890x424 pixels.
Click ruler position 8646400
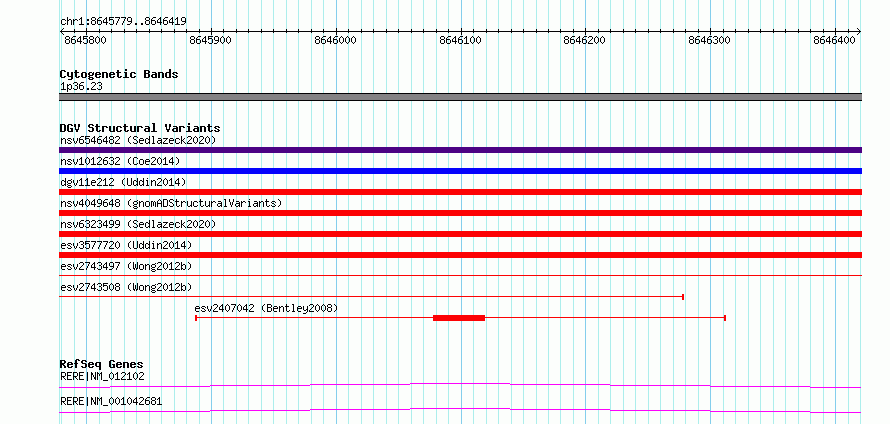pos(834,41)
